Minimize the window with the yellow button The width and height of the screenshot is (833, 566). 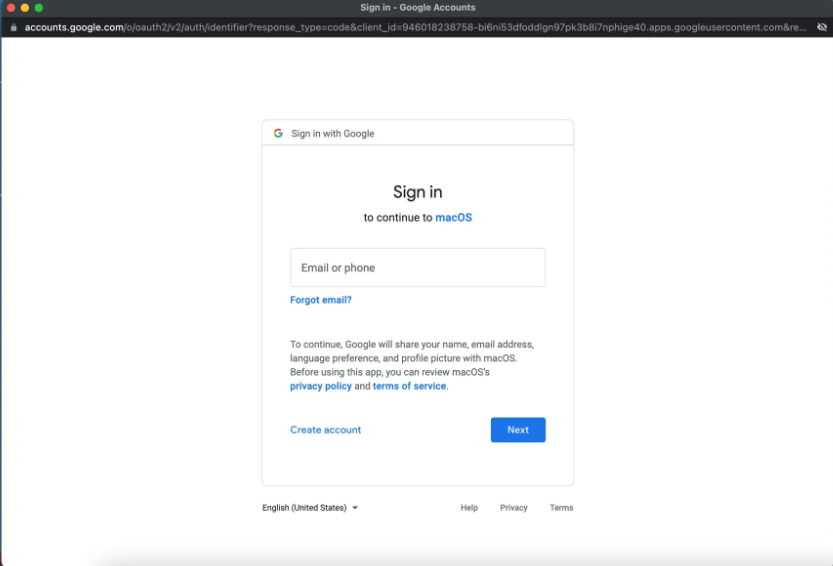tap(24, 7)
